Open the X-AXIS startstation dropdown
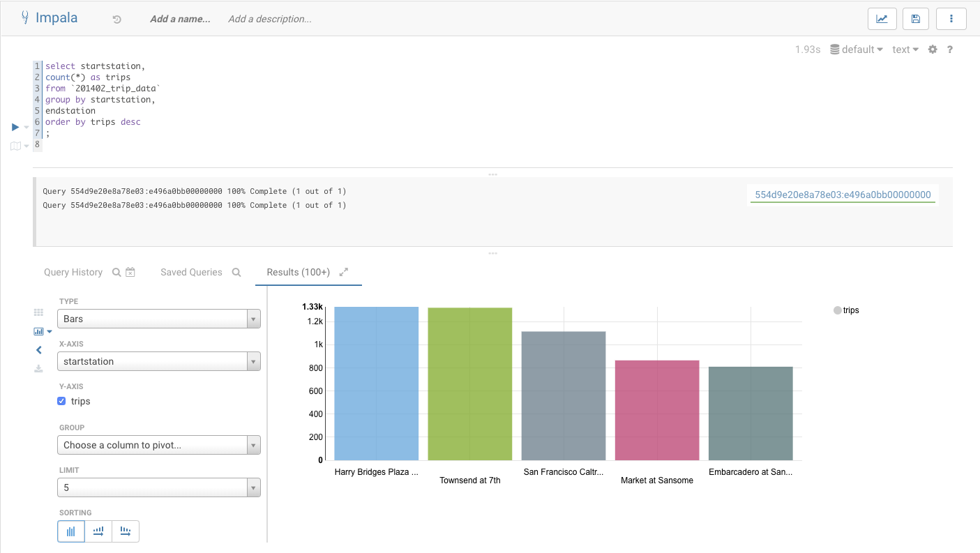Viewport: 980px width, 553px height. click(158, 361)
